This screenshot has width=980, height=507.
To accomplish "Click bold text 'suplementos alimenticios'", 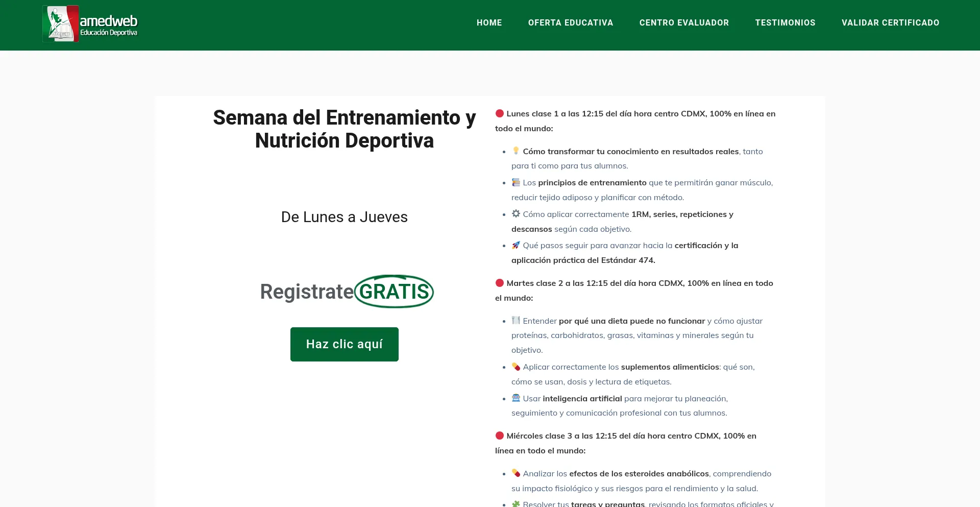I will (670, 367).
